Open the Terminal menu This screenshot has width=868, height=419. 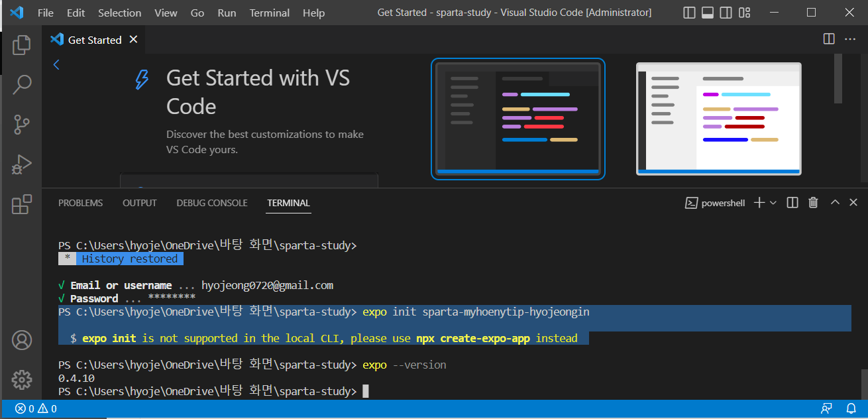click(x=270, y=13)
